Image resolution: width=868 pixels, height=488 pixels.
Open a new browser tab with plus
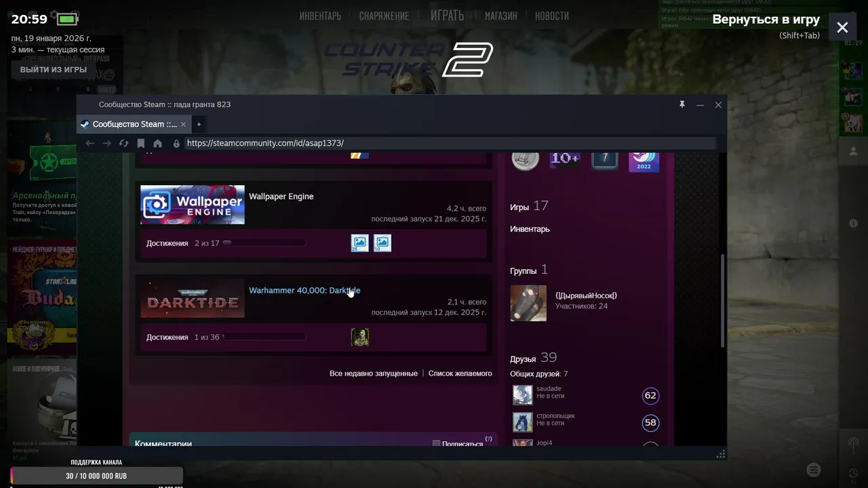pyautogui.click(x=199, y=124)
